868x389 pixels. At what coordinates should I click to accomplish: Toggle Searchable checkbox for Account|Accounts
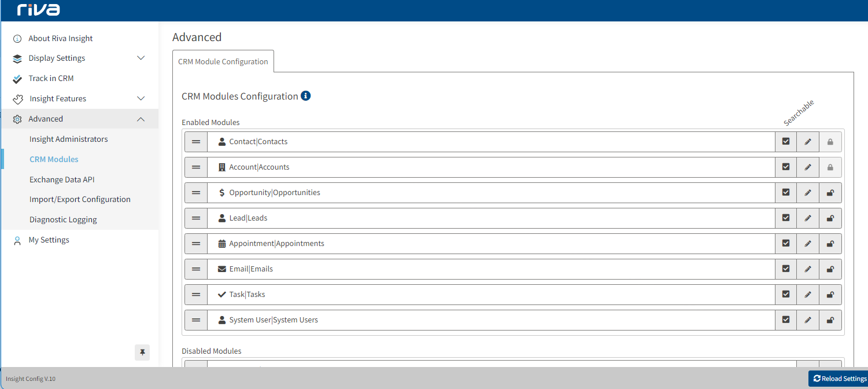point(786,167)
